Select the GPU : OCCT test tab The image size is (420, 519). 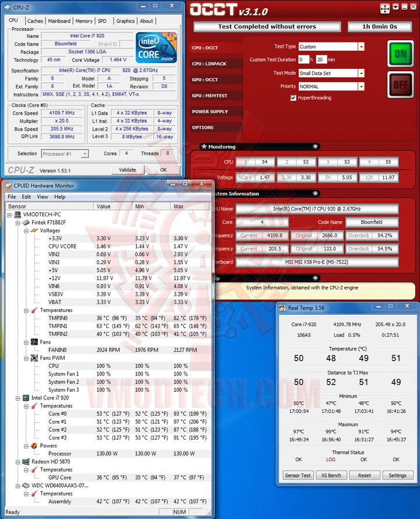coord(216,79)
